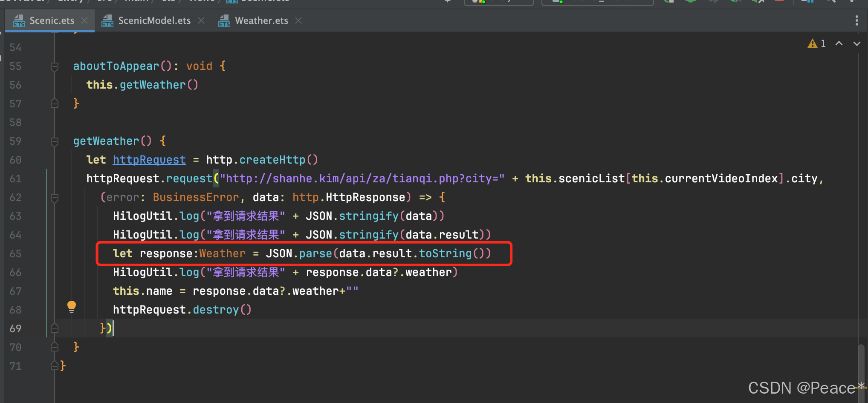Click the previous warning up-arrow button

pyautogui.click(x=839, y=43)
